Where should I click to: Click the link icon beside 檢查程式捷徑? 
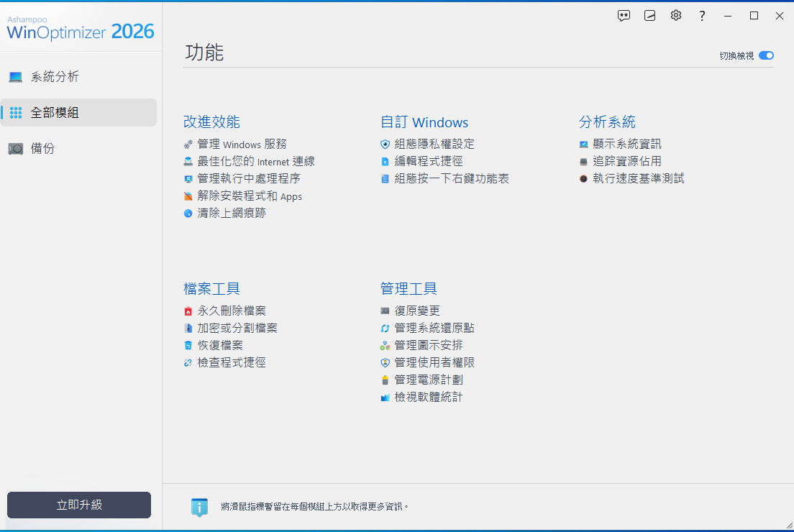coord(188,363)
